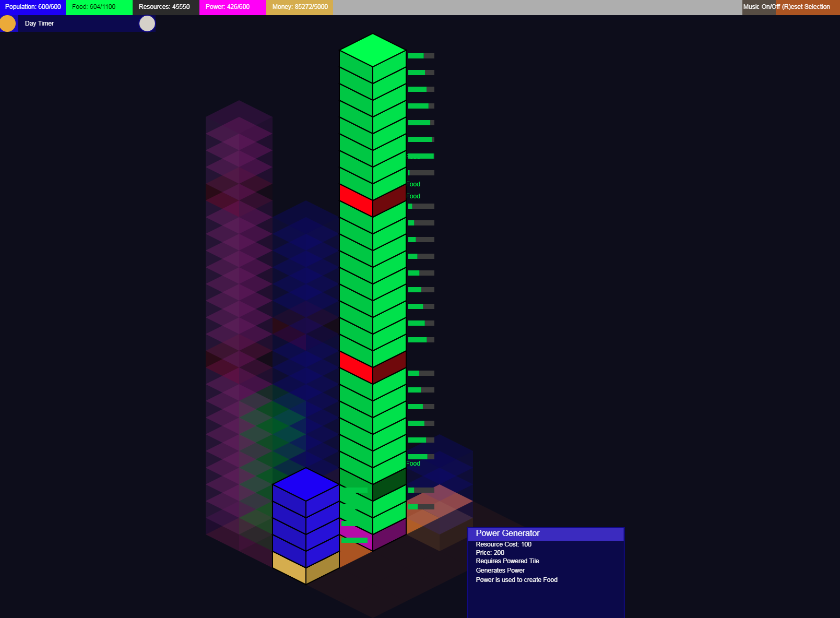Click the Power 426/600 indicator
The image size is (840, 618).
(233, 7)
